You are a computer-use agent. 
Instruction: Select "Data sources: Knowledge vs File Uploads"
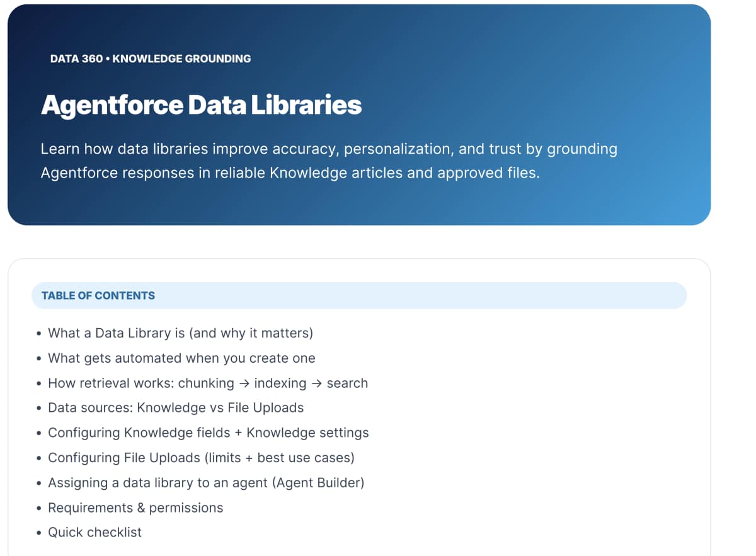click(x=176, y=407)
